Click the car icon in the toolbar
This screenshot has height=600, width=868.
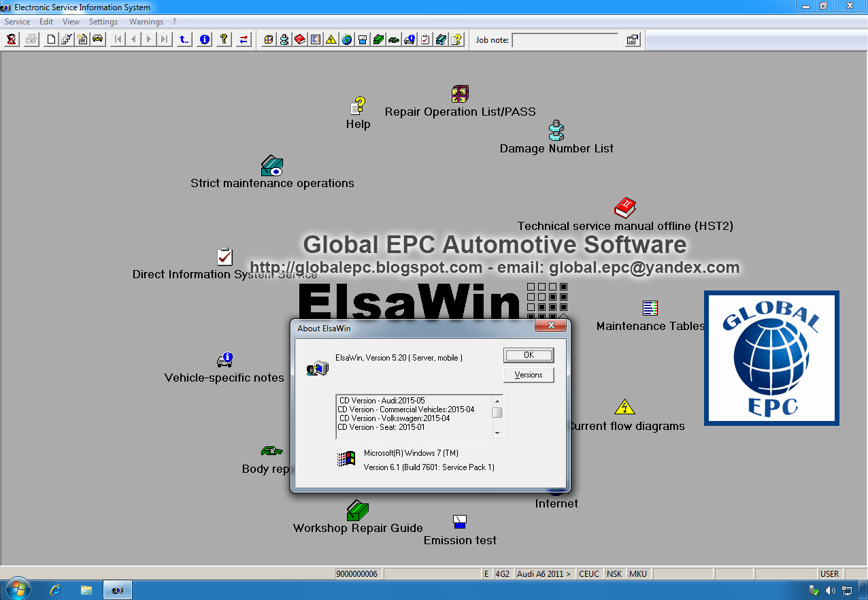pyautogui.click(x=98, y=39)
